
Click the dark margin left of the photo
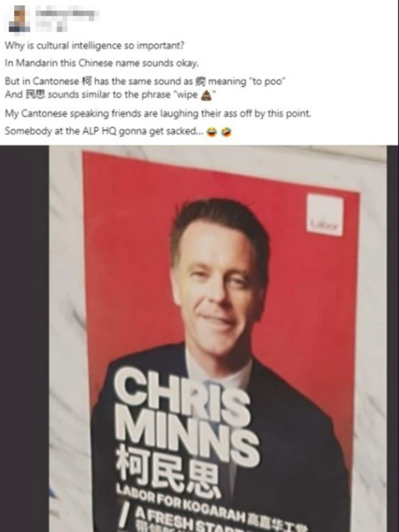pyautogui.click(x=24, y=338)
